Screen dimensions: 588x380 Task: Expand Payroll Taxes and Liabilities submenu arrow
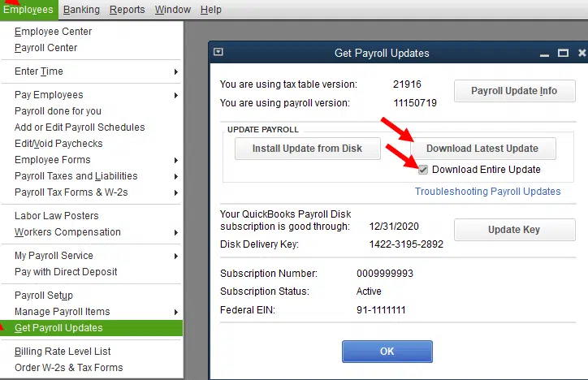coord(176,176)
